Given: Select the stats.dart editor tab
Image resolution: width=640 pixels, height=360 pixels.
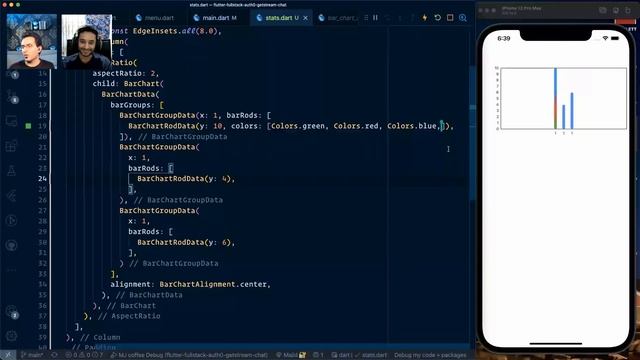Looking at the screenshot, I should point(278,18).
